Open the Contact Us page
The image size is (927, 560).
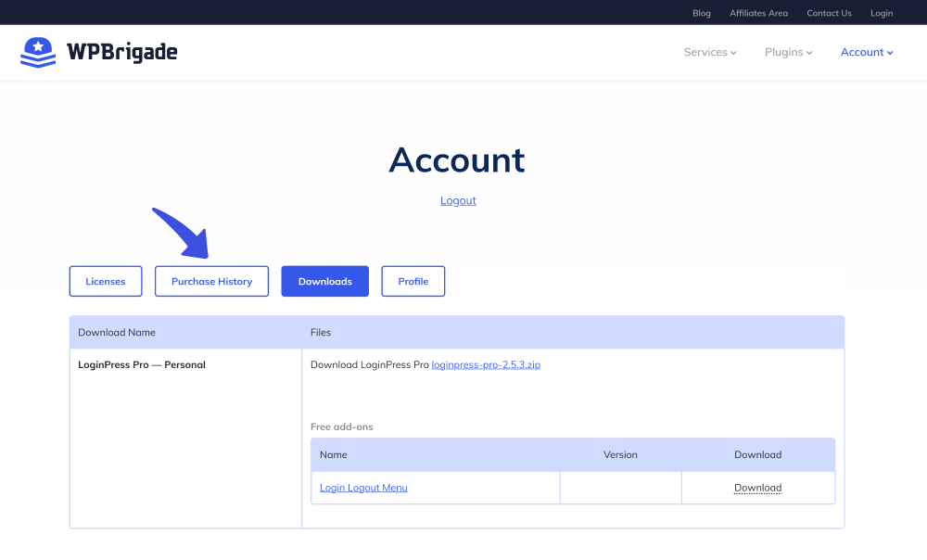tap(829, 13)
